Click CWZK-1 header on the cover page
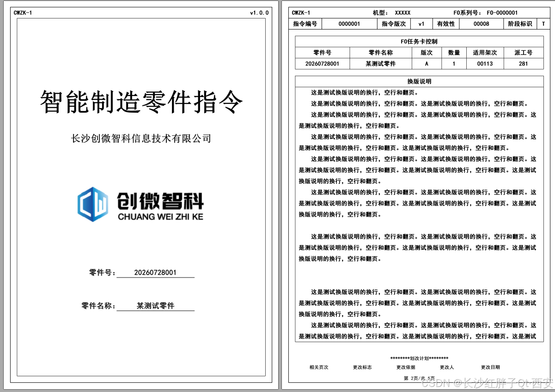The width and height of the screenshot is (555, 392). tap(23, 13)
